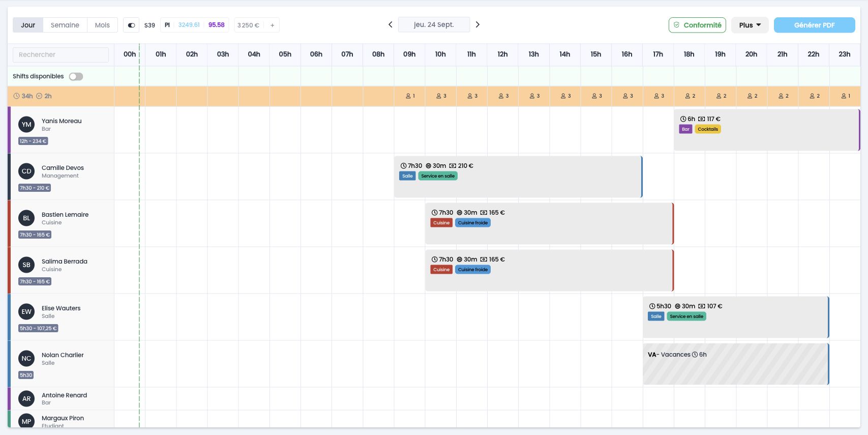Open Elise Wauters's 5h30 Salle shift

point(736,317)
